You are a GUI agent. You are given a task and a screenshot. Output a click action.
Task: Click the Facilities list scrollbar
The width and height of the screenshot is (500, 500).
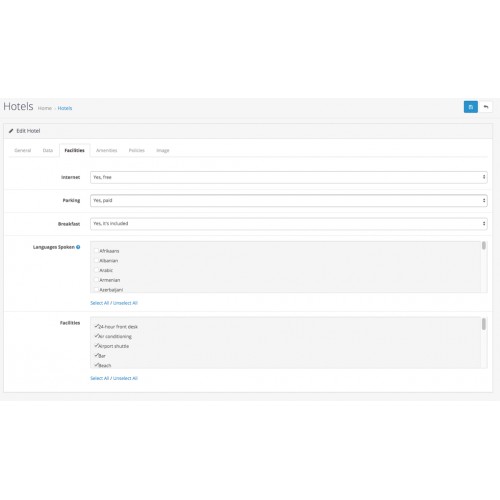(484, 343)
